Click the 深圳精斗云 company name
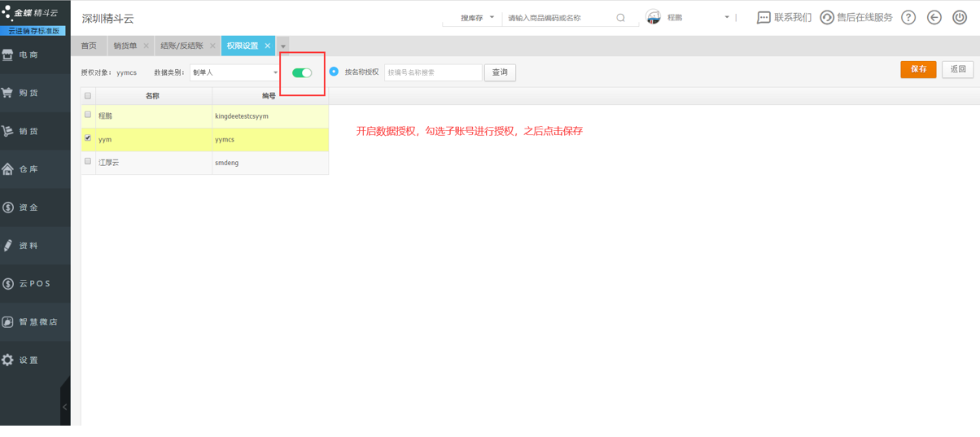The width and height of the screenshot is (980, 437). (x=108, y=18)
